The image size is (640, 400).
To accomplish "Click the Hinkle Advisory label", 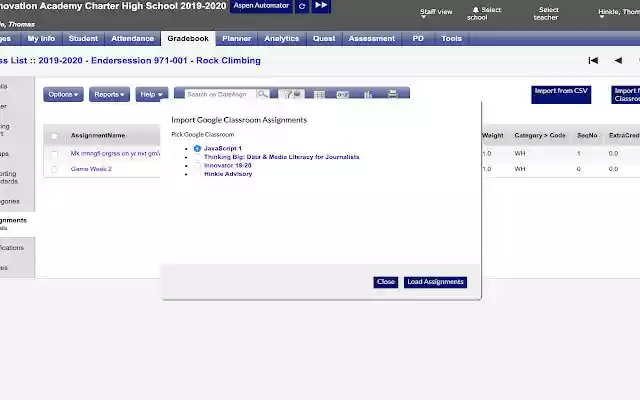I will tap(228, 174).
